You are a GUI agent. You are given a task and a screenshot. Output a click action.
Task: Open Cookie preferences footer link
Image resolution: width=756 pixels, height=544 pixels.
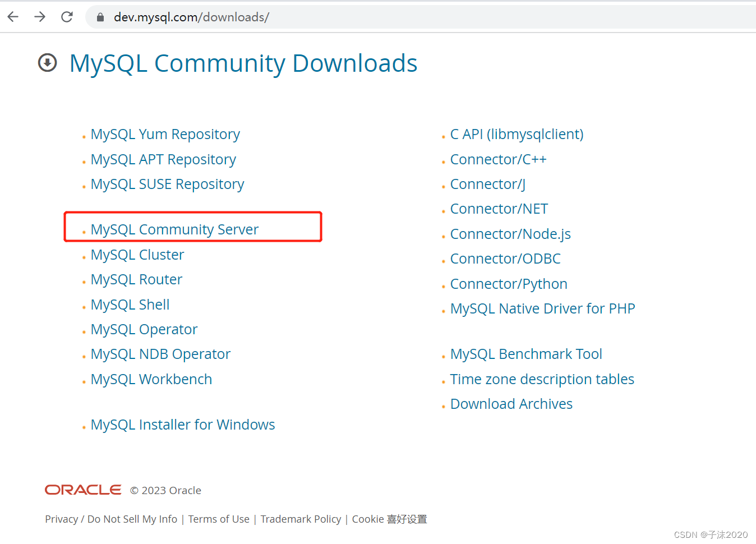[389, 519]
